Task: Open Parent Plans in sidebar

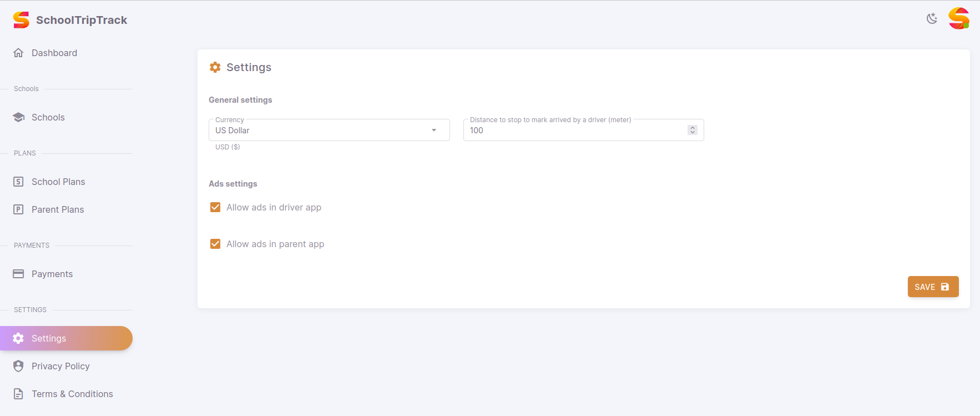Action: (58, 209)
